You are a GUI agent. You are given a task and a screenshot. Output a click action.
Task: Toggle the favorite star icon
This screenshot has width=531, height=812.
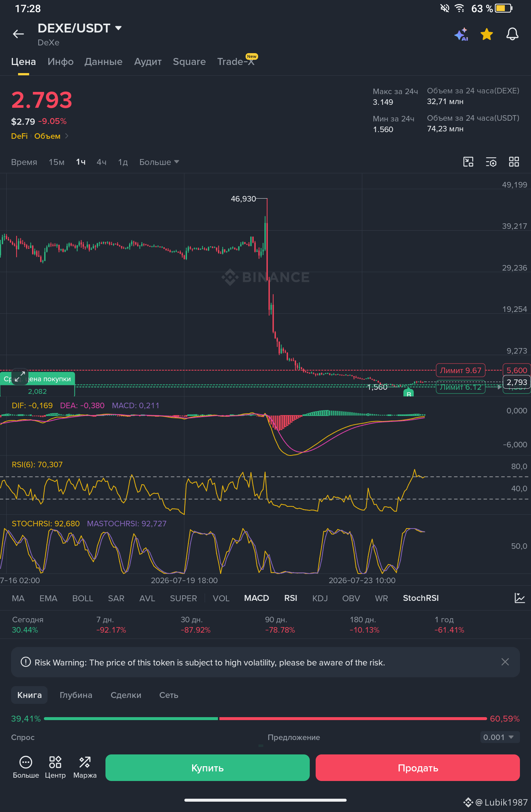[x=487, y=34]
